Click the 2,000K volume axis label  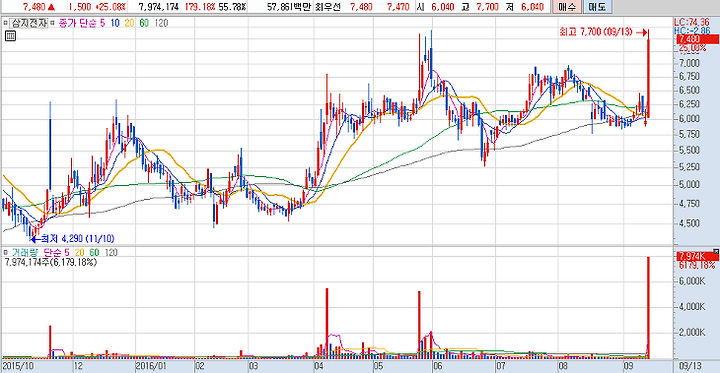(691, 332)
